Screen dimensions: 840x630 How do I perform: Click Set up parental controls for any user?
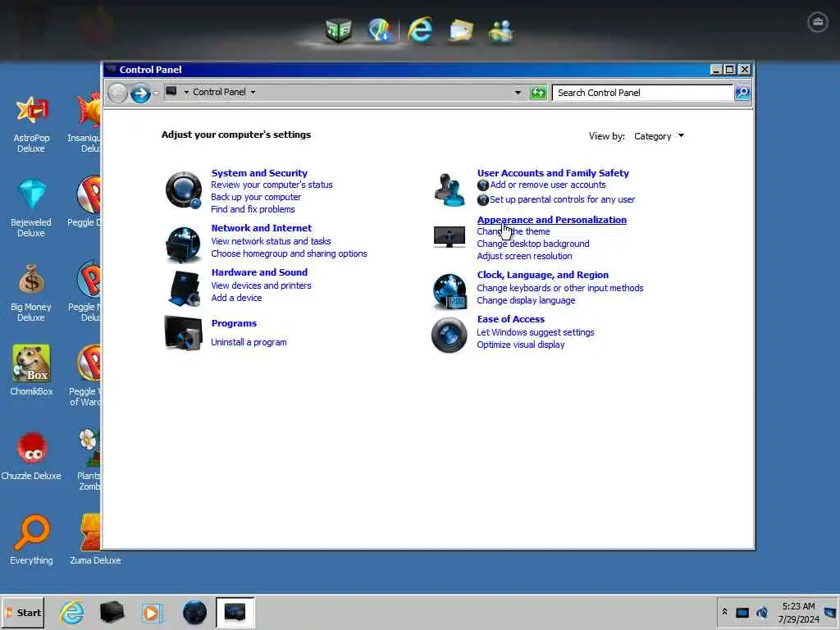pos(562,200)
